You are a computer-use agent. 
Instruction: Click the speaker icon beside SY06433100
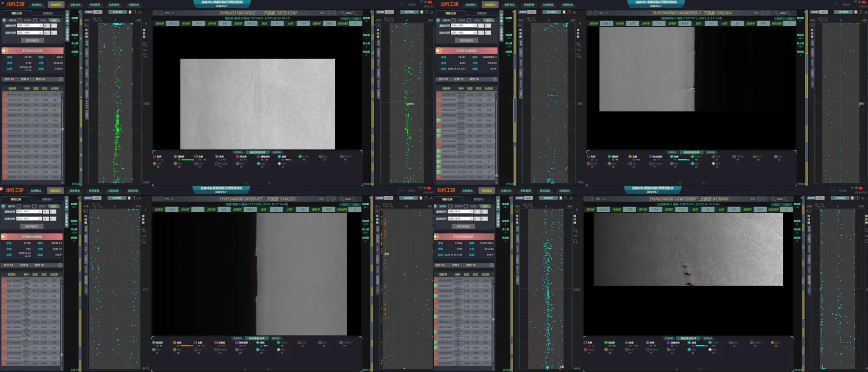pos(5,51)
